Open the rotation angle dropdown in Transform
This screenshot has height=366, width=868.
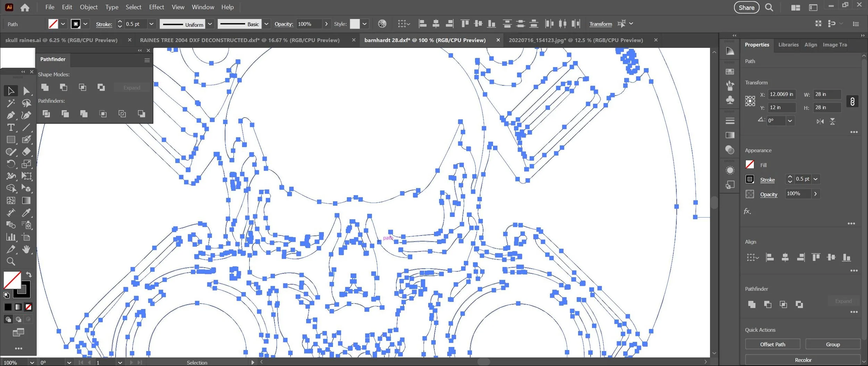coord(790,121)
